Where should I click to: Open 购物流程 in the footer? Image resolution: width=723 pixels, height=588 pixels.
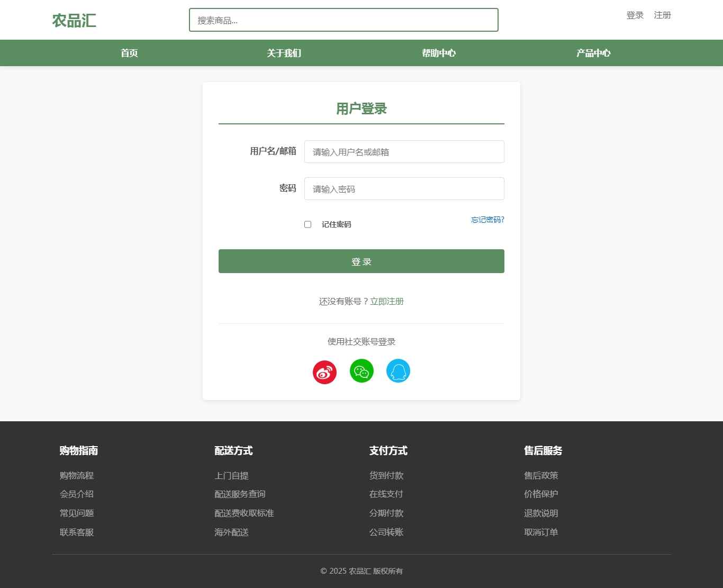pos(77,476)
